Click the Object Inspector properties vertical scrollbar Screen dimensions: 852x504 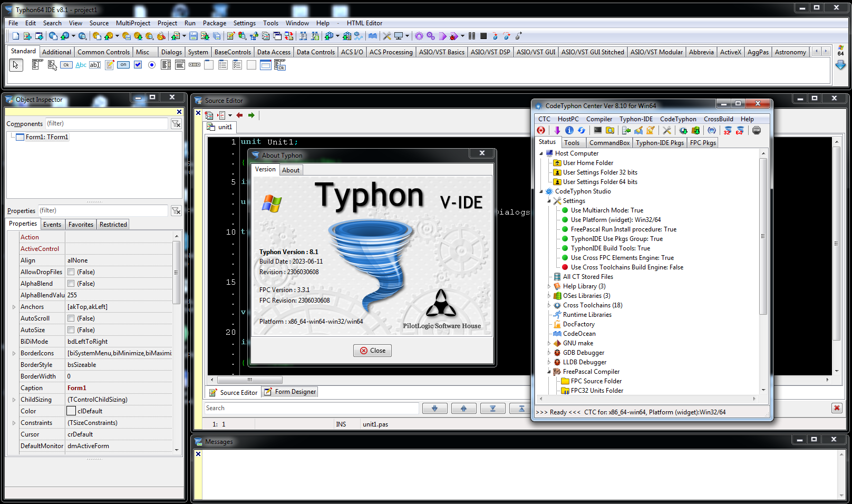click(176, 273)
